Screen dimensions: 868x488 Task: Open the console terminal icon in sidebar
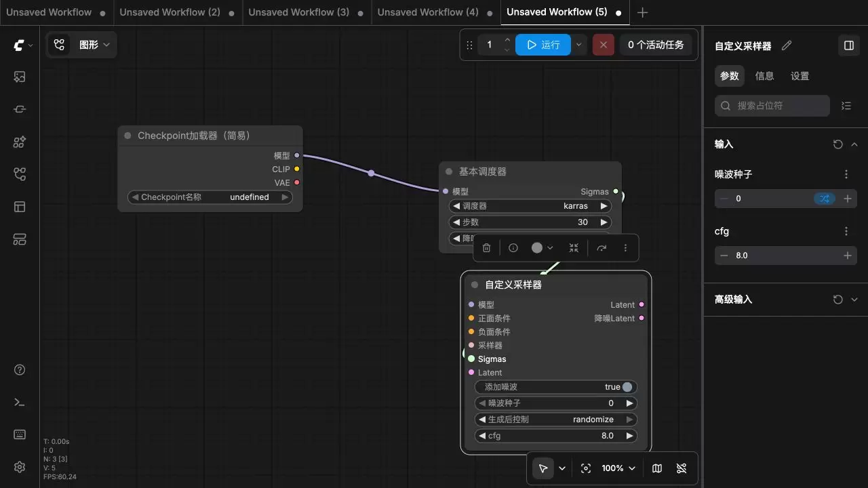[x=20, y=402]
